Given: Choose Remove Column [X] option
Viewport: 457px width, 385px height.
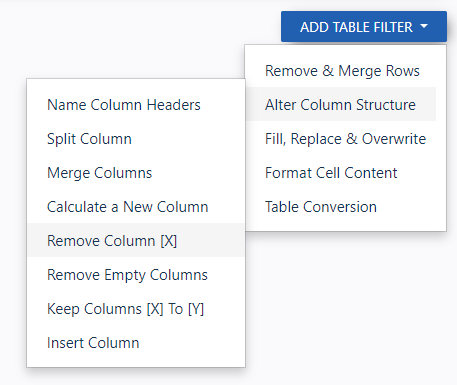Looking at the screenshot, I should coord(136,241).
